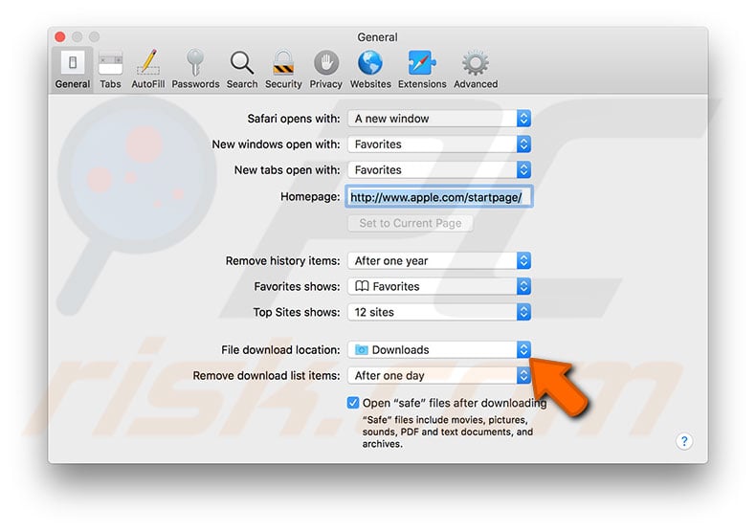
Task: Expand the Remove history items dropdown
Action: coord(439,260)
